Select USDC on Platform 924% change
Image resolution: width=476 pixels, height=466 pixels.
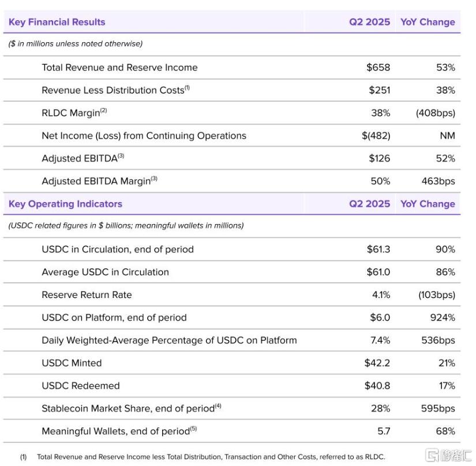point(443,318)
